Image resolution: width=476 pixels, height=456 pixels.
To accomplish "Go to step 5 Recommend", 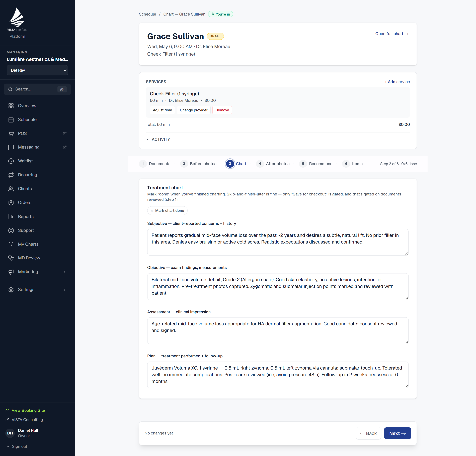I will (316, 164).
